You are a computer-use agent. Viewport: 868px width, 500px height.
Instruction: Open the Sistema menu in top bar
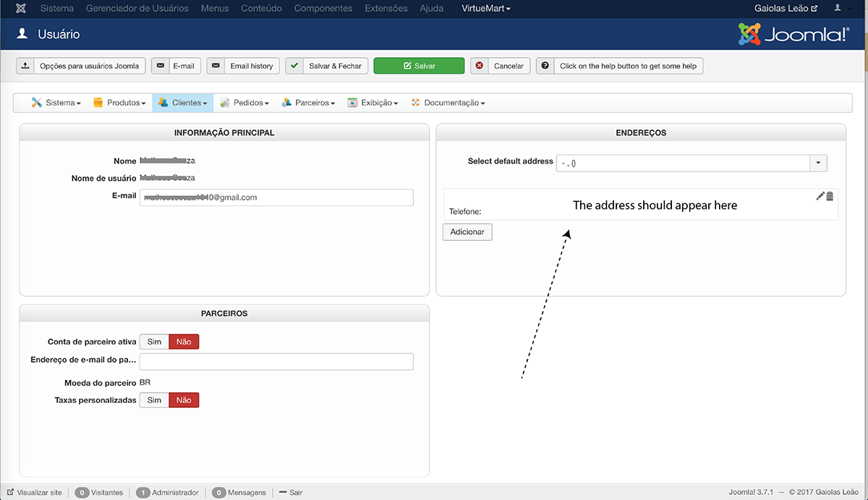[x=57, y=9]
